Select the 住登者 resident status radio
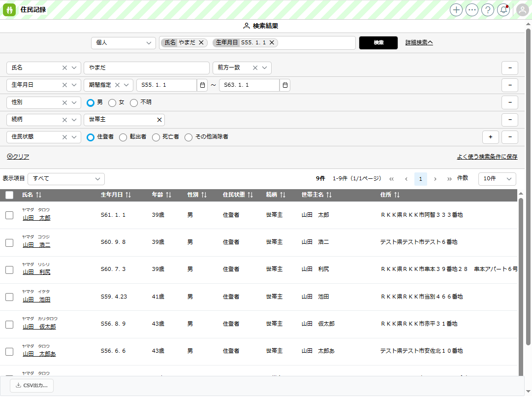532x399 pixels. [90, 137]
